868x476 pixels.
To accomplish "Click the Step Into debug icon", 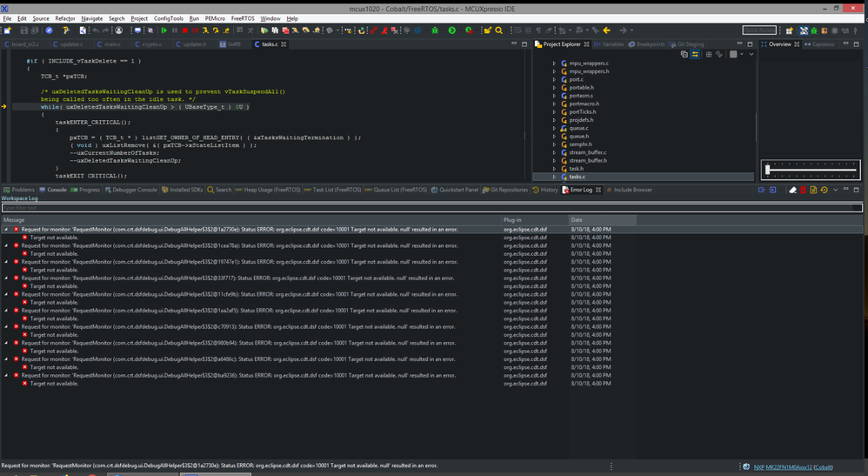I will 205,30.
